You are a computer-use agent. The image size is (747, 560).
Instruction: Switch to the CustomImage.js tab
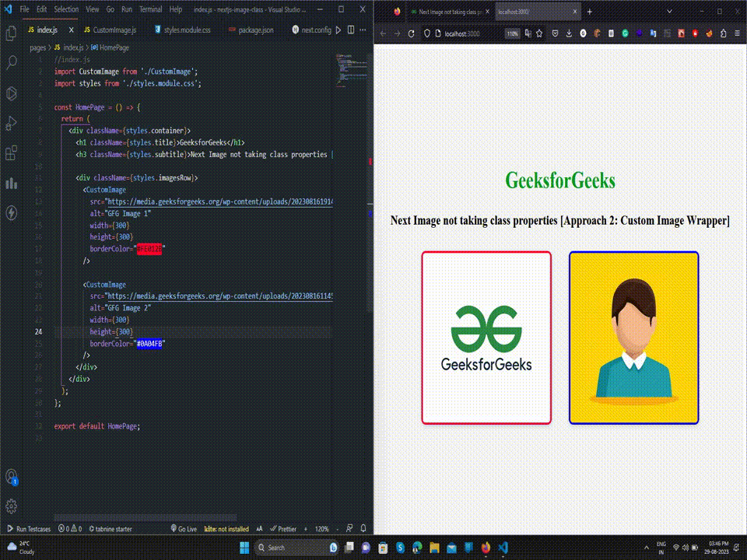click(110, 30)
